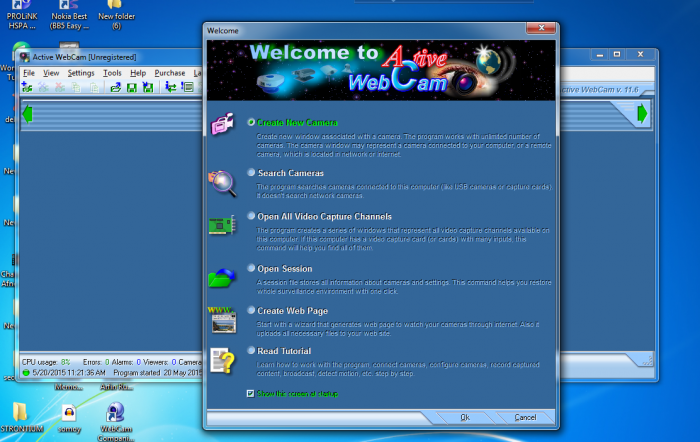Click the CPU usage 8% status text

click(46, 362)
